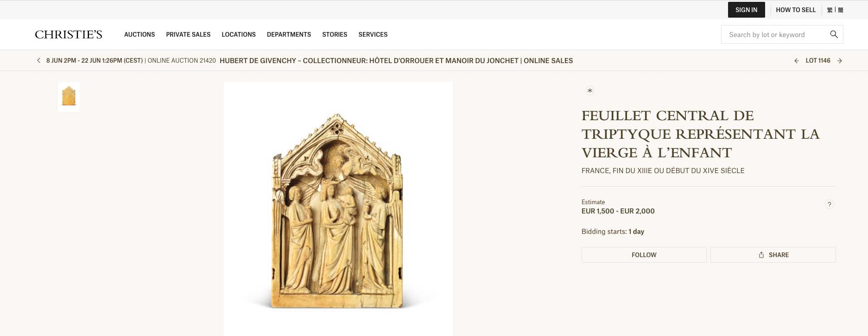
Task: Go to previous lot arrow
Action: 796,61
